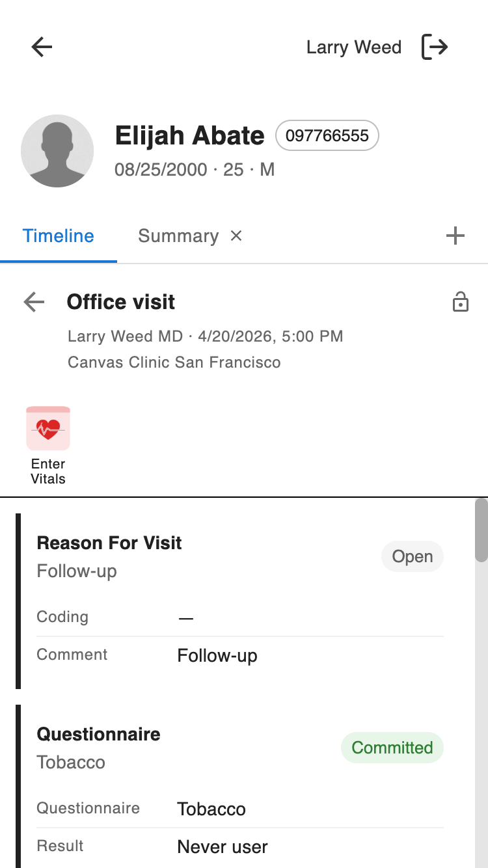This screenshot has height=868, width=488.
Task: Click the Office visit title
Action: [121, 302]
